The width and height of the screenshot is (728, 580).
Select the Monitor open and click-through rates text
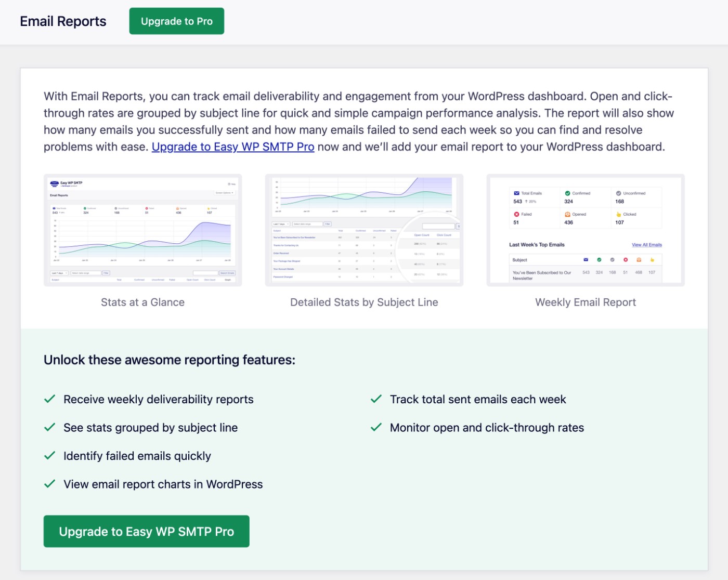(x=487, y=428)
